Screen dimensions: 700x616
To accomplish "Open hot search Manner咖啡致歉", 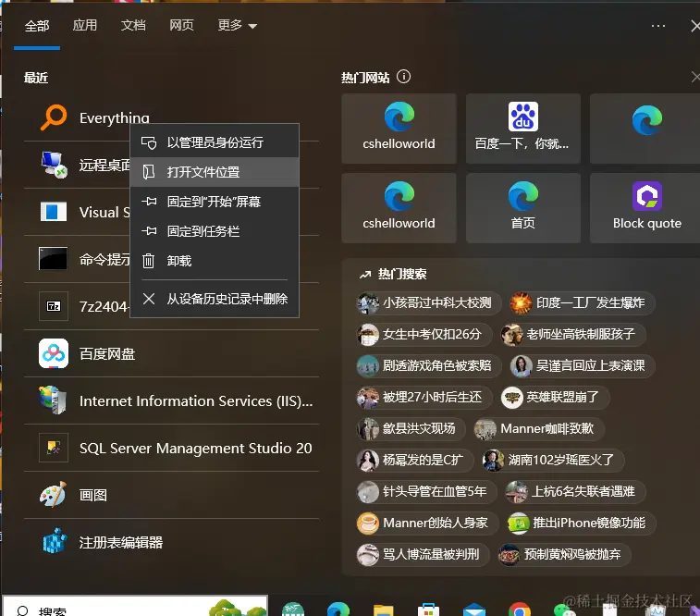I will 538,428.
